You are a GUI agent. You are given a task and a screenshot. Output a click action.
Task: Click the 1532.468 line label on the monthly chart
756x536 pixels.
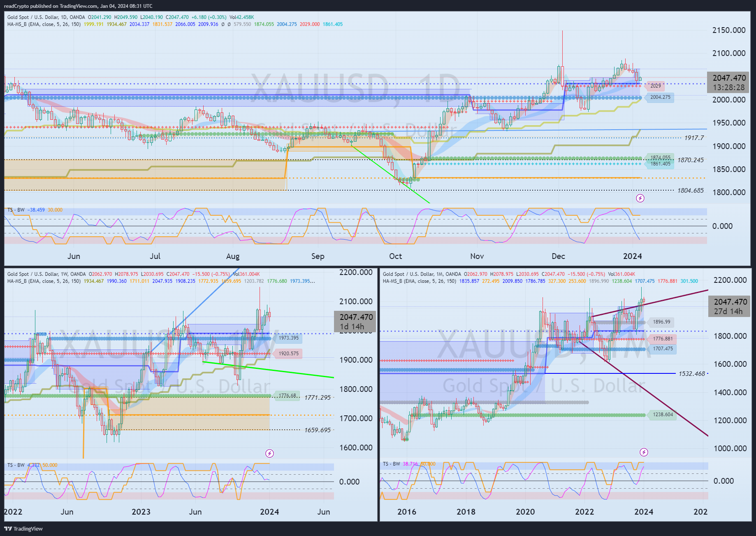[x=691, y=374]
